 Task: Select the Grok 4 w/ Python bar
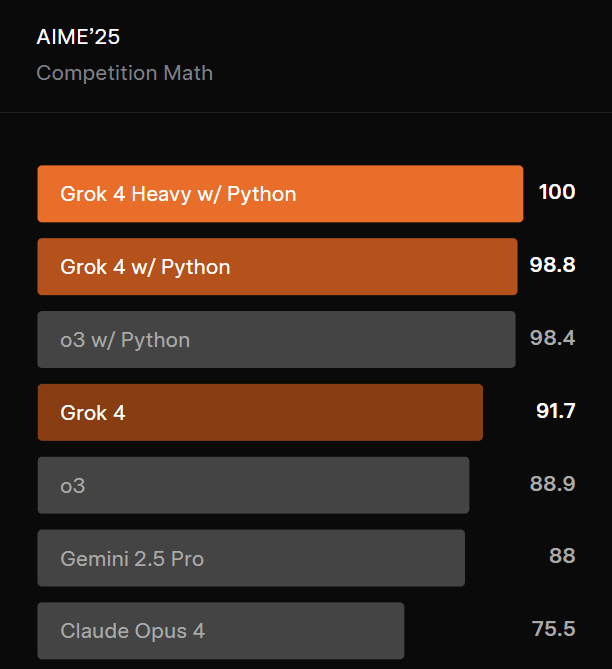tap(277, 267)
